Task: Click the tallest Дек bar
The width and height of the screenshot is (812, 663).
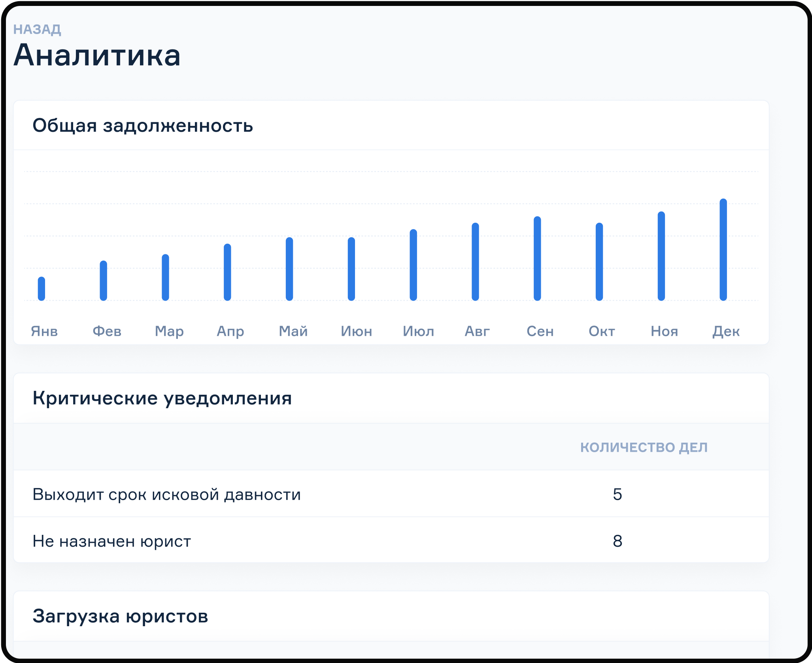Action: pyautogui.click(x=723, y=250)
